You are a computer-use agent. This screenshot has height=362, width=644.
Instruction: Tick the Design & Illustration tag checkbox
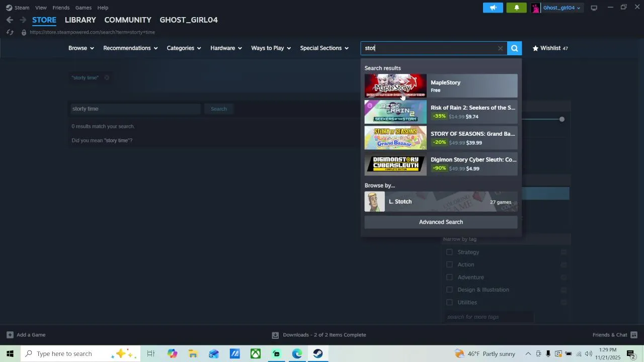449,290
